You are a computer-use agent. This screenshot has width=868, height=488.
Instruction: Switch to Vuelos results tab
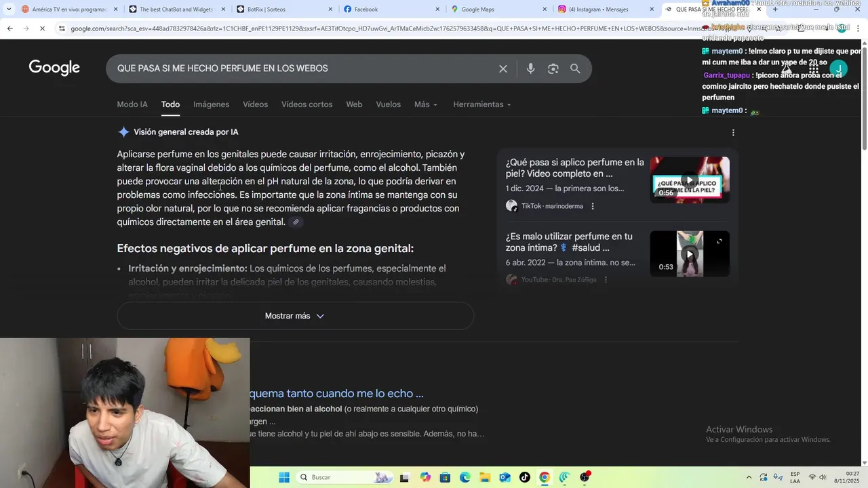point(389,104)
